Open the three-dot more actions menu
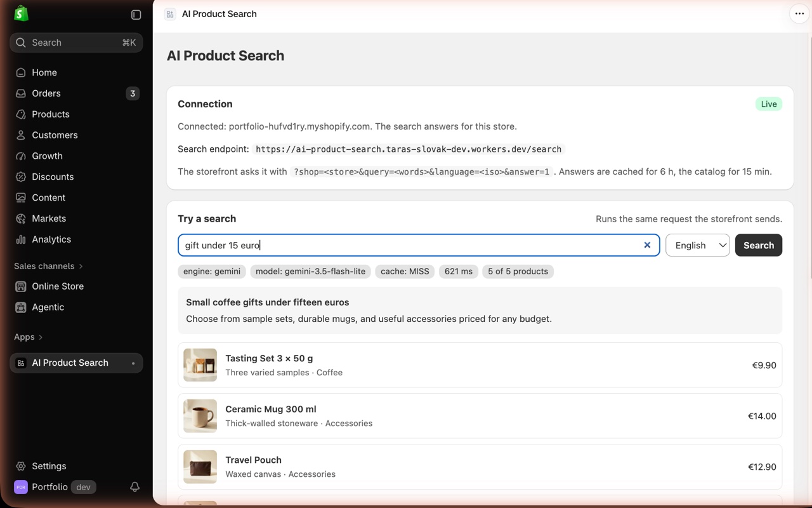This screenshot has height=508, width=812. point(799,14)
